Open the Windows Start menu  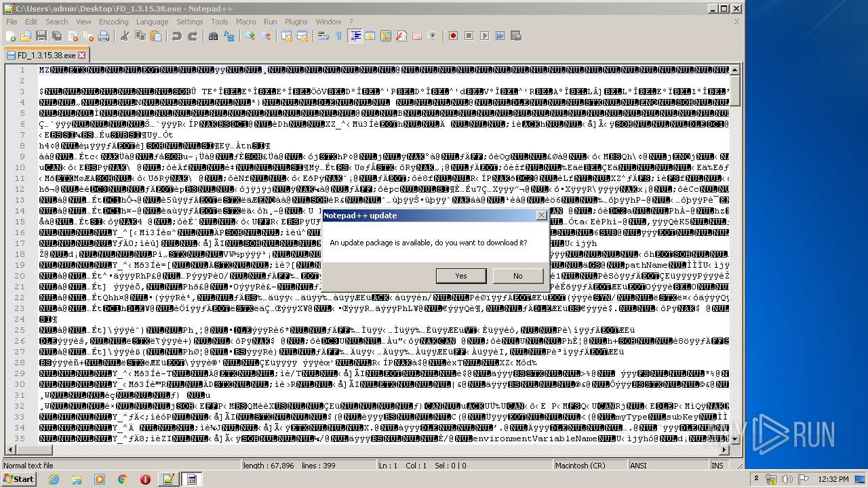click(18, 479)
